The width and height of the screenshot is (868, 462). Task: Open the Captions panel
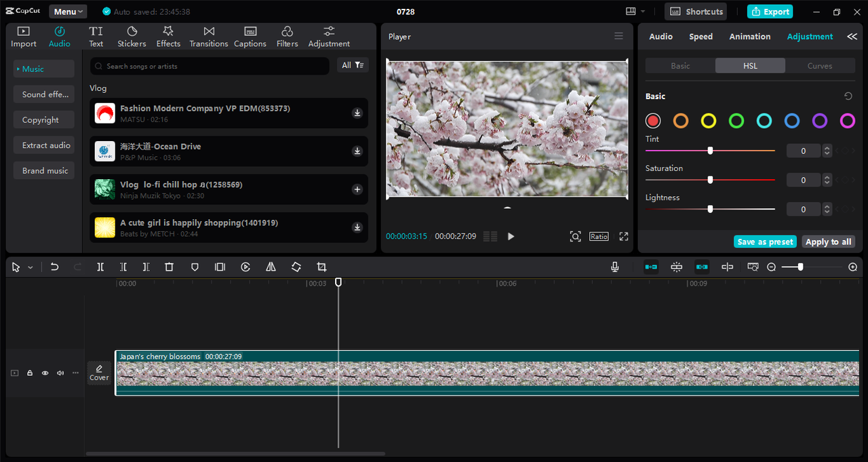250,37
